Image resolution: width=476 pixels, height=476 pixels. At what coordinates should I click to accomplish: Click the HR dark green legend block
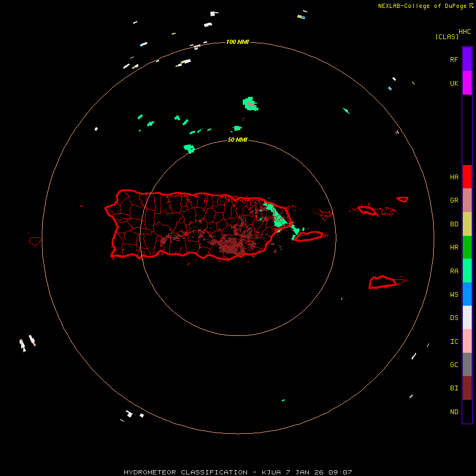click(x=467, y=248)
